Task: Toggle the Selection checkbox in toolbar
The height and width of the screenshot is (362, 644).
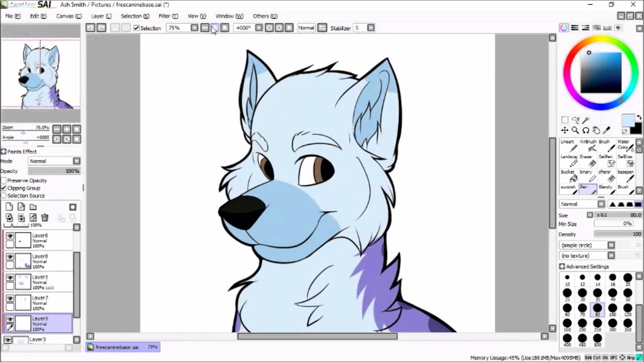Action: pyautogui.click(x=136, y=28)
